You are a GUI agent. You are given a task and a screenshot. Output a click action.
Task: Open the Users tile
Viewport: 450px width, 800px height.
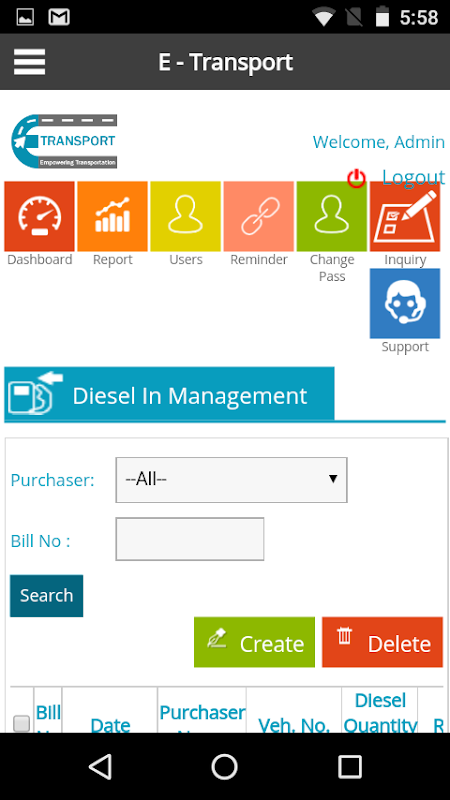click(x=186, y=216)
